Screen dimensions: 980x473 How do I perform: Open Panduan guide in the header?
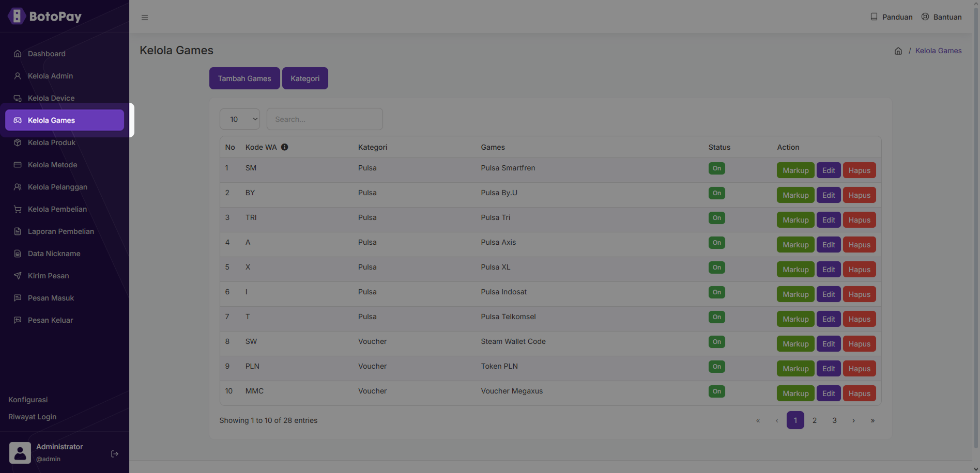click(892, 17)
